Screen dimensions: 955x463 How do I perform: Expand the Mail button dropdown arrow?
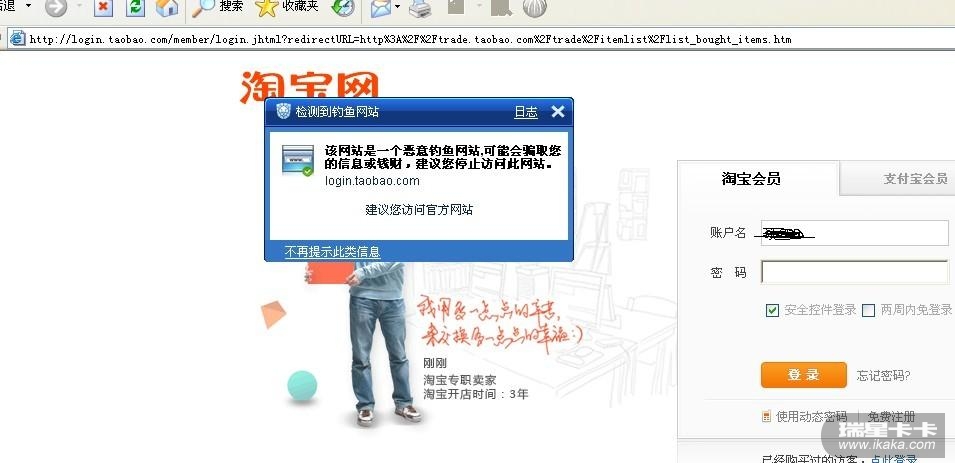[x=397, y=7]
